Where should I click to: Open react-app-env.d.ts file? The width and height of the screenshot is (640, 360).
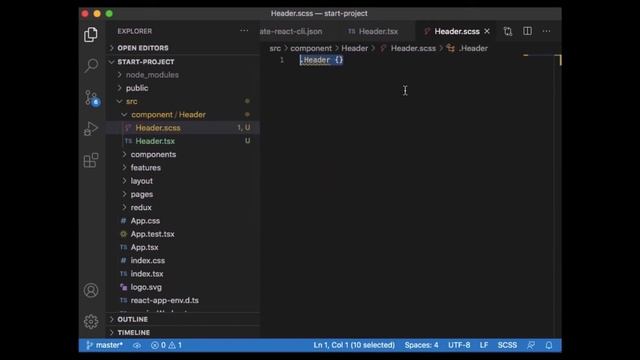(182, 300)
